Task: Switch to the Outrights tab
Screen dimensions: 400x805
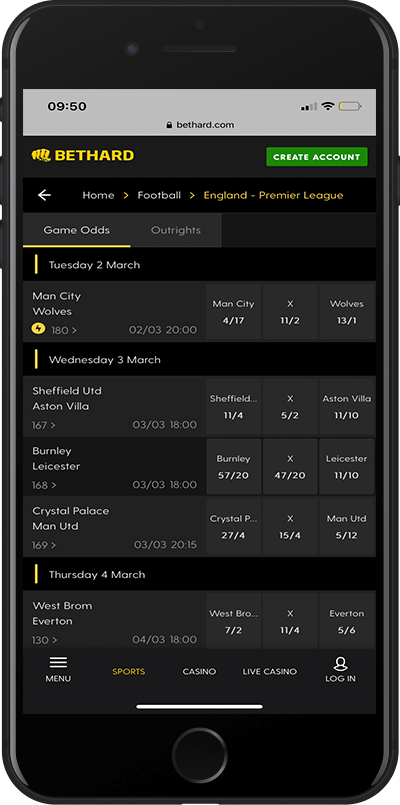Action: [176, 230]
